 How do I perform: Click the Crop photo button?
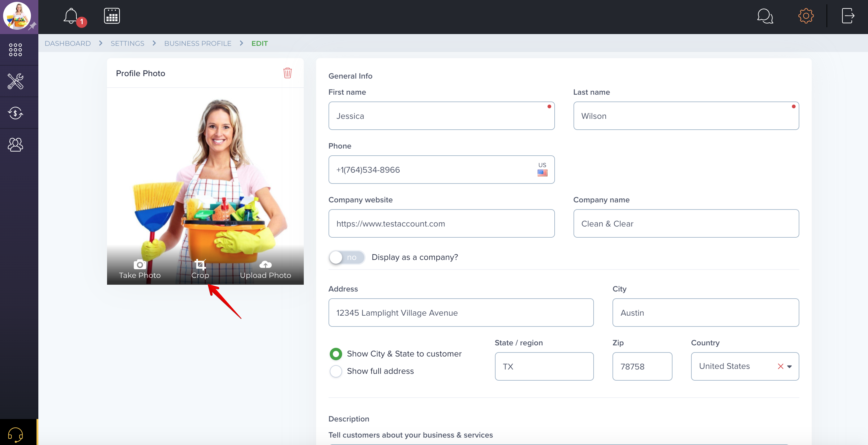[x=200, y=269]
